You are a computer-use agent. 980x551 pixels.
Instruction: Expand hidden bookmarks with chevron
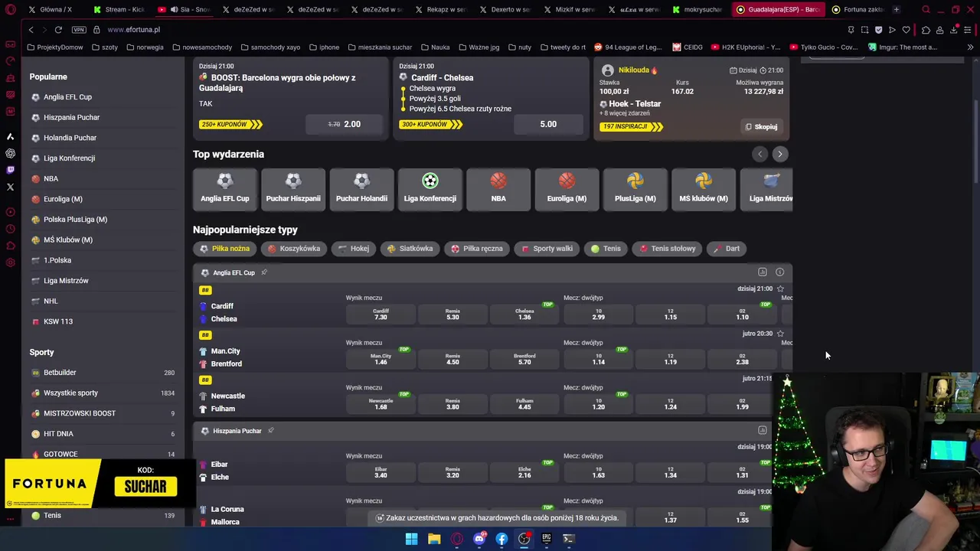pyautogui.click(x=970, y=47)
